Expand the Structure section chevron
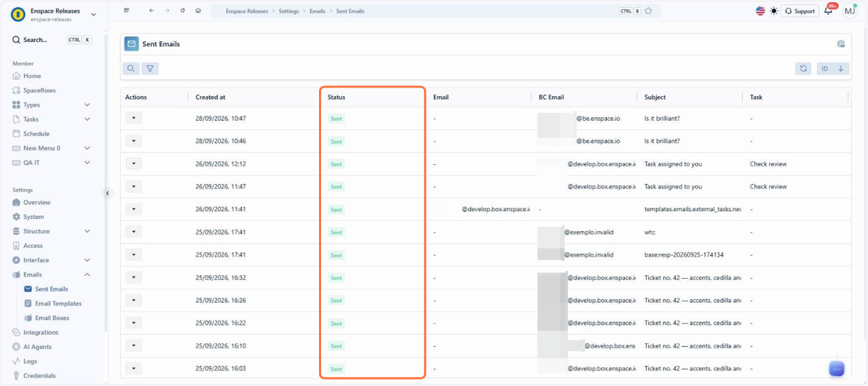The image size is (868, 386). click(x=88, y=231)
